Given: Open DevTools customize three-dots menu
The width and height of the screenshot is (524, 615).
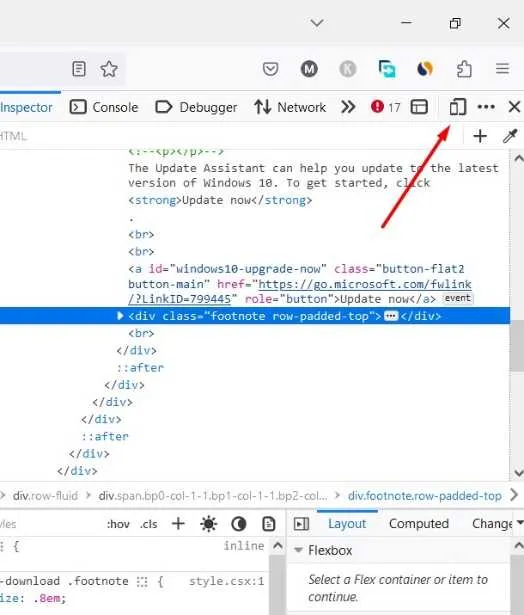Looking at the screenshot, I should pyautogui.click(x=486, y=107).
